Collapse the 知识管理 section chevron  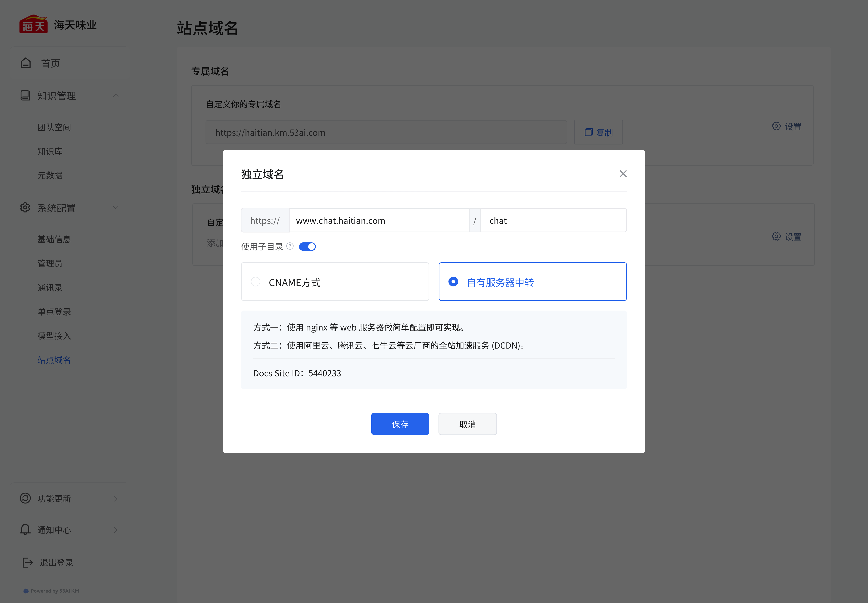click(116, 96)
